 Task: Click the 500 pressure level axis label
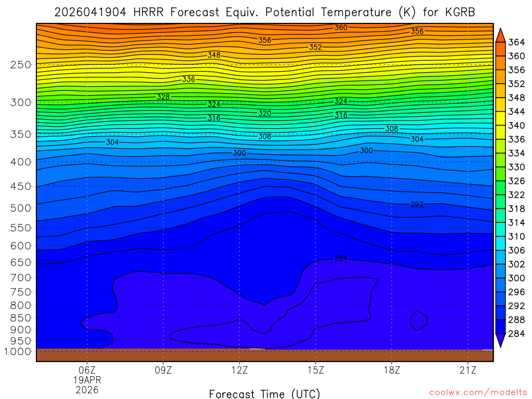pos(21,208)
